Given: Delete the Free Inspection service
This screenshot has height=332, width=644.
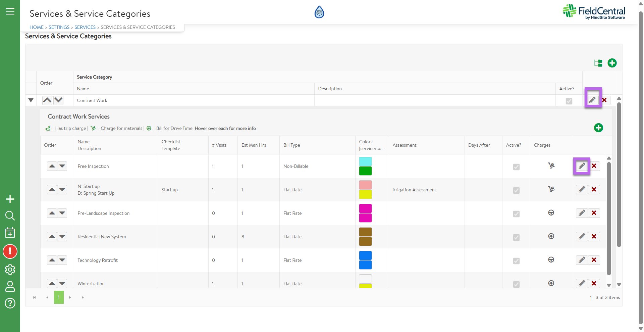Looking at the screenshot, I should [594, 166].
